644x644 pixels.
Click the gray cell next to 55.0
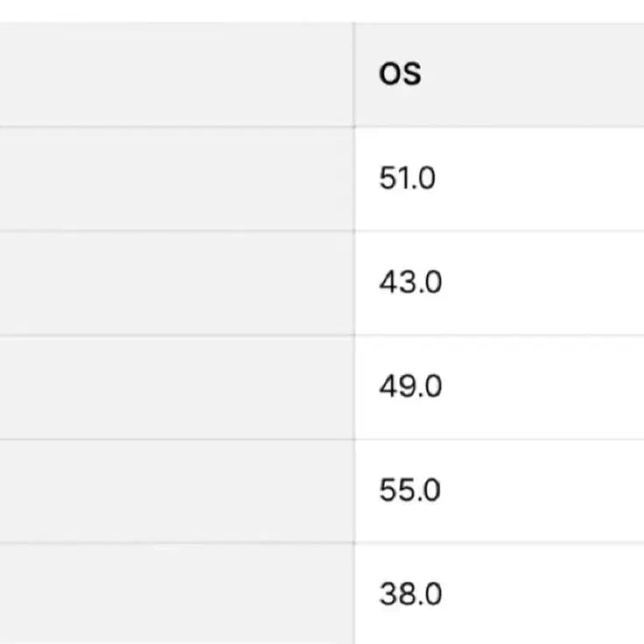[175, 490]
